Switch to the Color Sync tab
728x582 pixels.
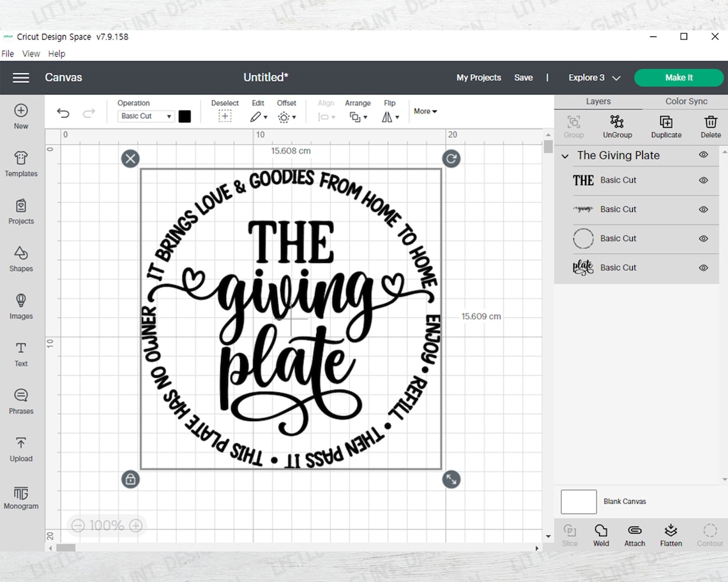[x=686, y=101]
